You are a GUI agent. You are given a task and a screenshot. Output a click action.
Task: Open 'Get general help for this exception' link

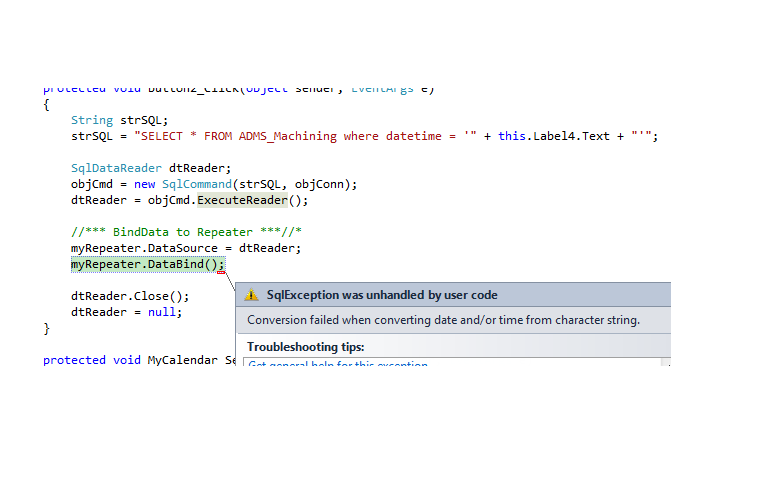pos(338,363)
